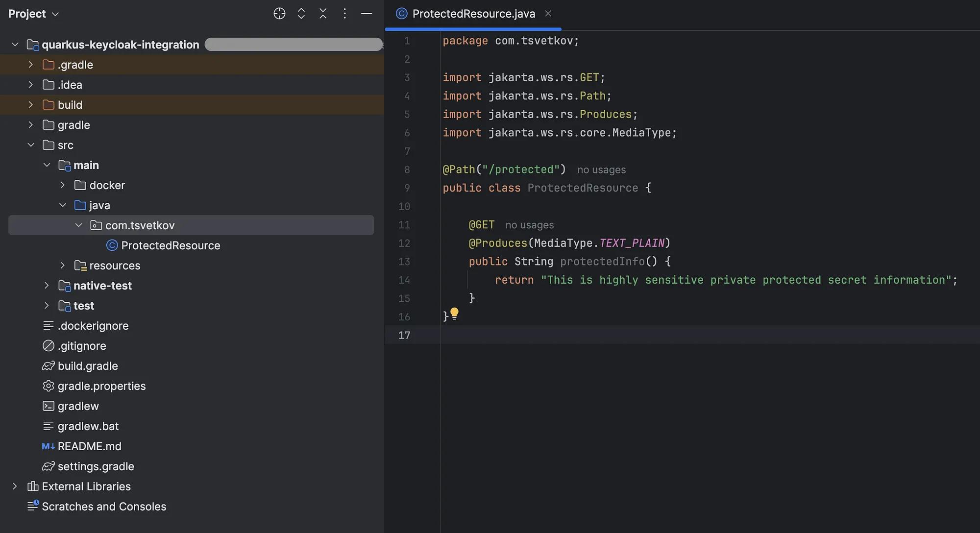Click the .dockerignore file icon
The width and height of the screenshot is (980, 533).
point(48,326)
